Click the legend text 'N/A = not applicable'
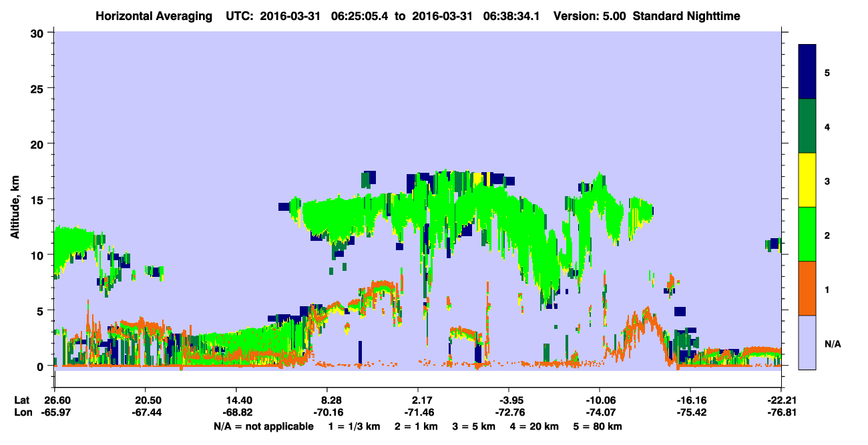 click(x=264, y=426)
